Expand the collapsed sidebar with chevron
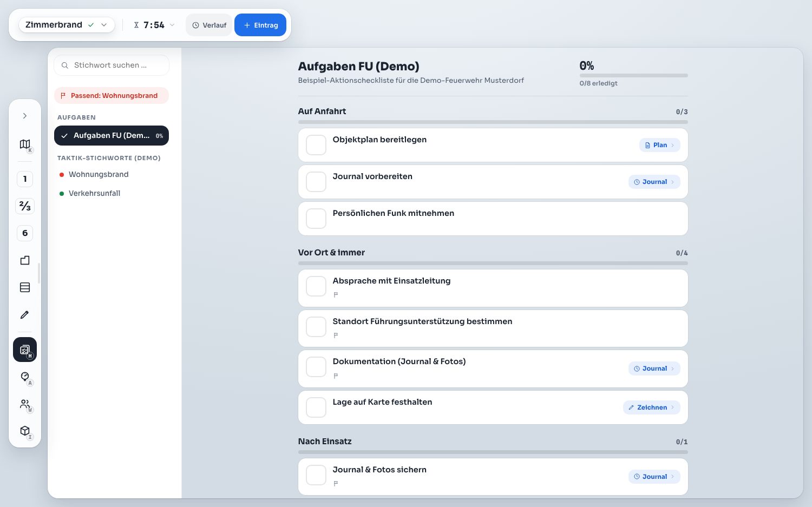The image size is (812, 507). [x=25, y=116]
